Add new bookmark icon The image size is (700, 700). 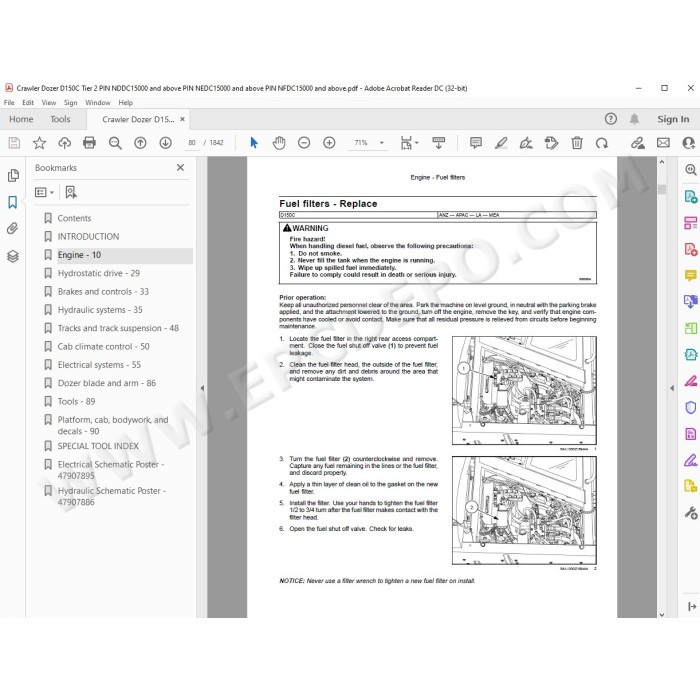tap(71, 192)
